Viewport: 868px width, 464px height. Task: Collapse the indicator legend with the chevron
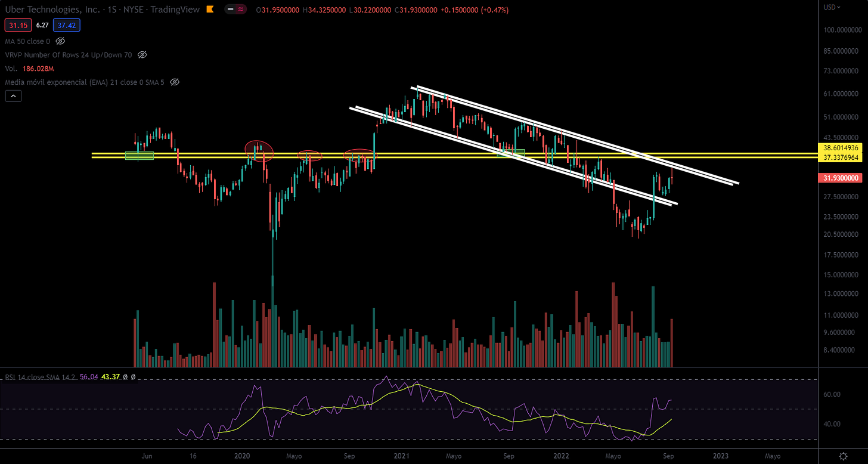coord(13,95)
